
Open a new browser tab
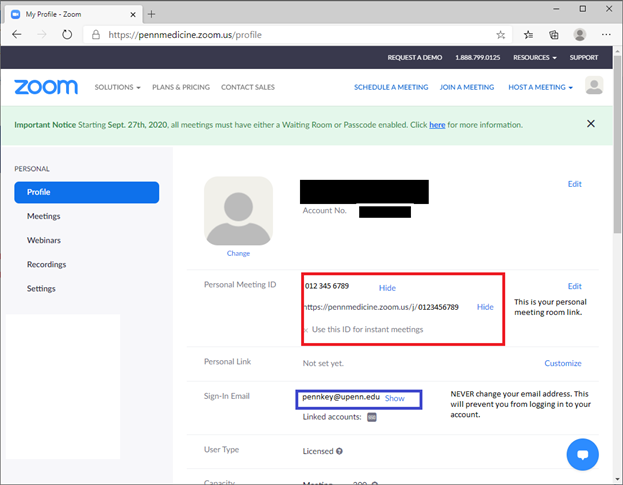(151, 14)
